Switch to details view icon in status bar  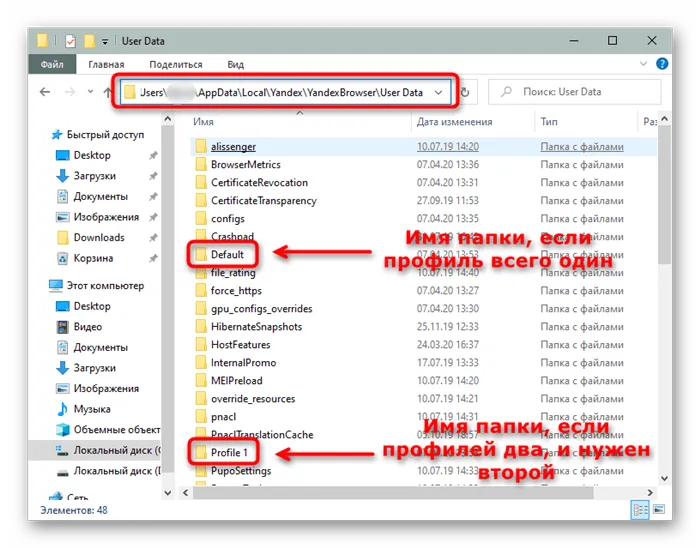[x=640, y=510]
